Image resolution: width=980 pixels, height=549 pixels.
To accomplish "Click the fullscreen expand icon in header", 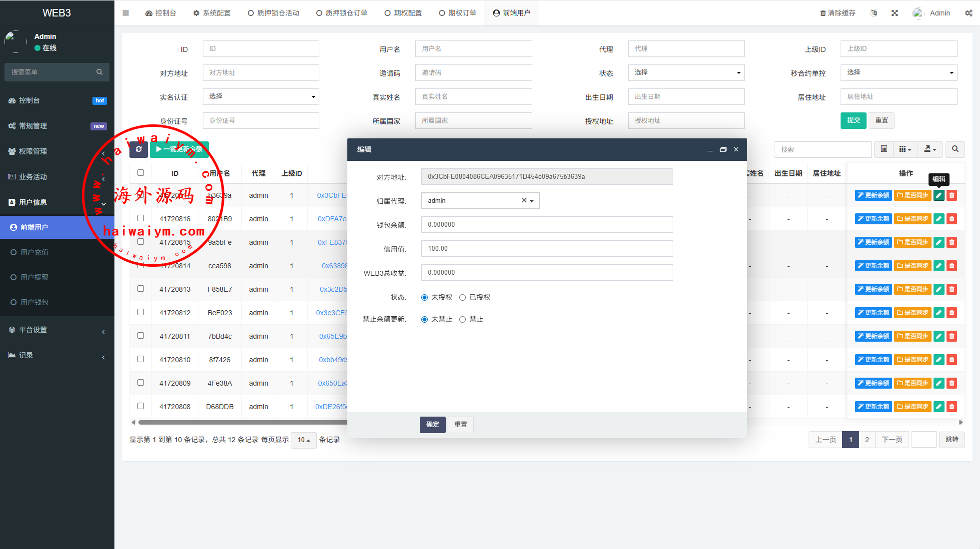I will [895, 13].
